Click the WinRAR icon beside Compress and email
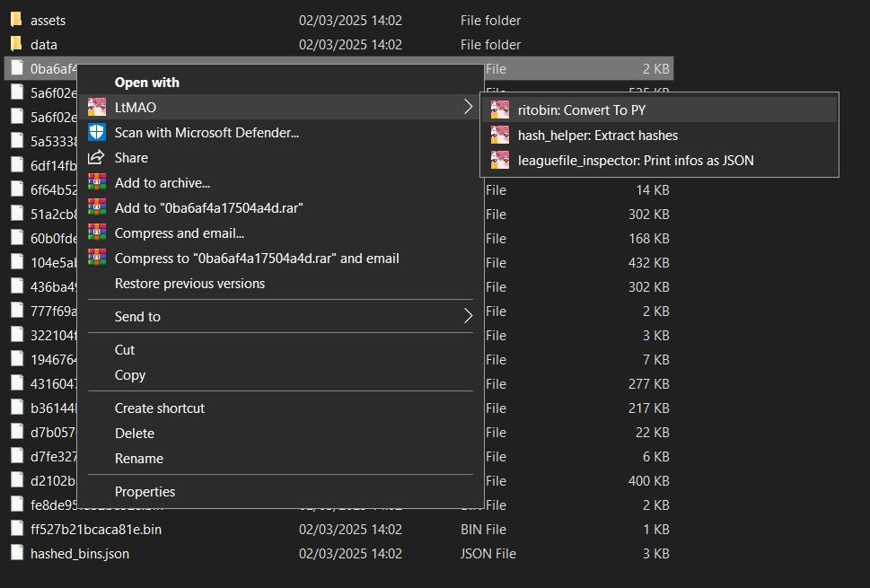This screenshot has width=870, height=588. pyautogui.click(x=97, y=233)
